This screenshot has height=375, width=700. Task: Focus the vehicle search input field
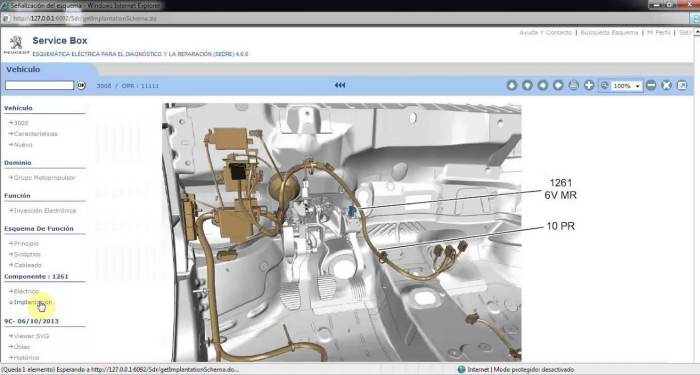click(39, 85)
